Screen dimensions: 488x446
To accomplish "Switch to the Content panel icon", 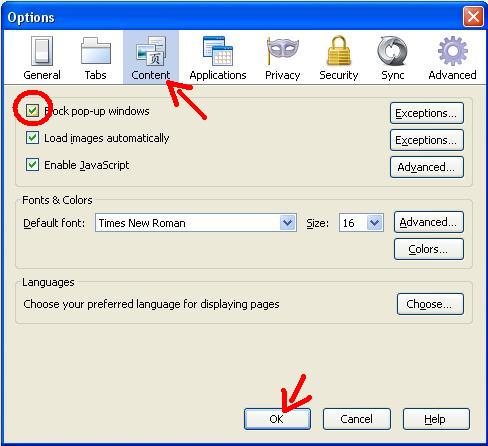I will tap(151, 51).
